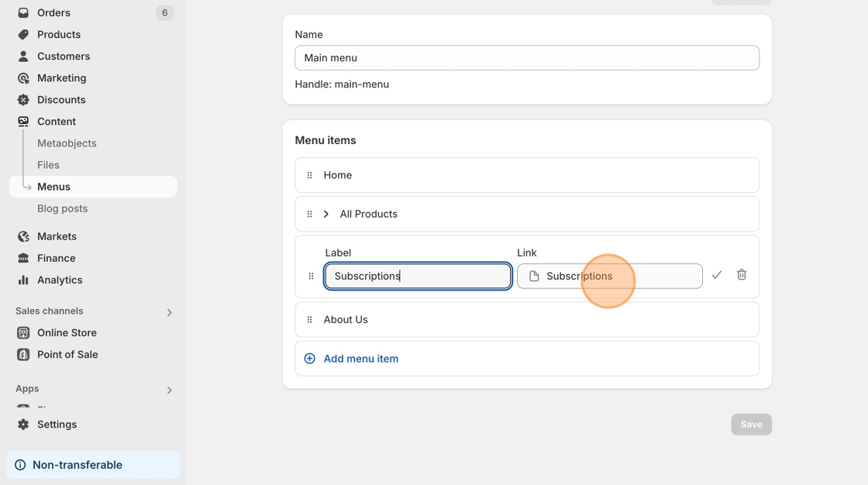Screen dimensions: 868x485
Task: Open Orders in the sidebar
Action: click(53, 13)
